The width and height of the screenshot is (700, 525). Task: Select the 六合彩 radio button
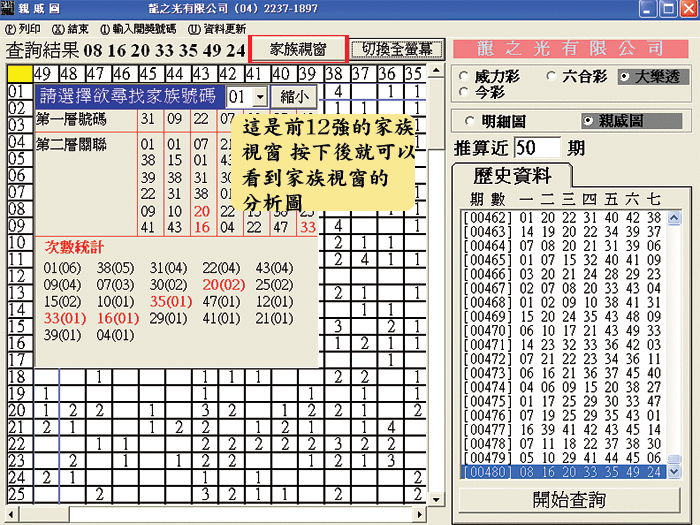pyautogui.click(x=577, y=77)
